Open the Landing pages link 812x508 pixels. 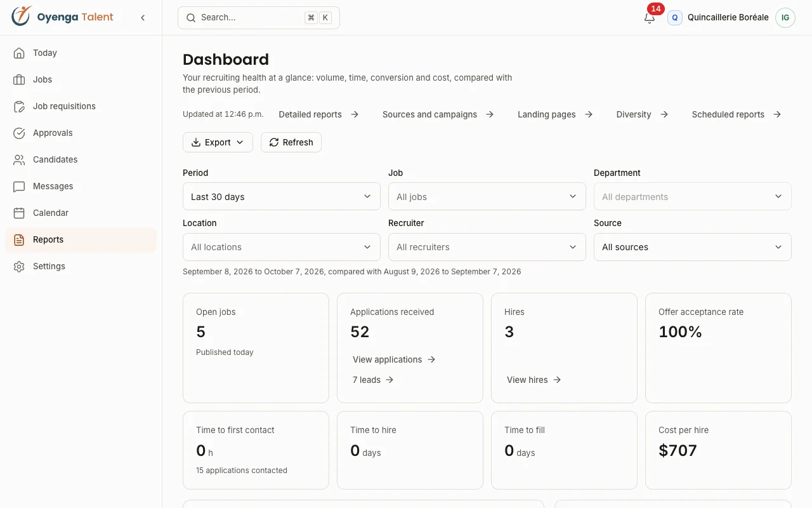coord(555,114)
